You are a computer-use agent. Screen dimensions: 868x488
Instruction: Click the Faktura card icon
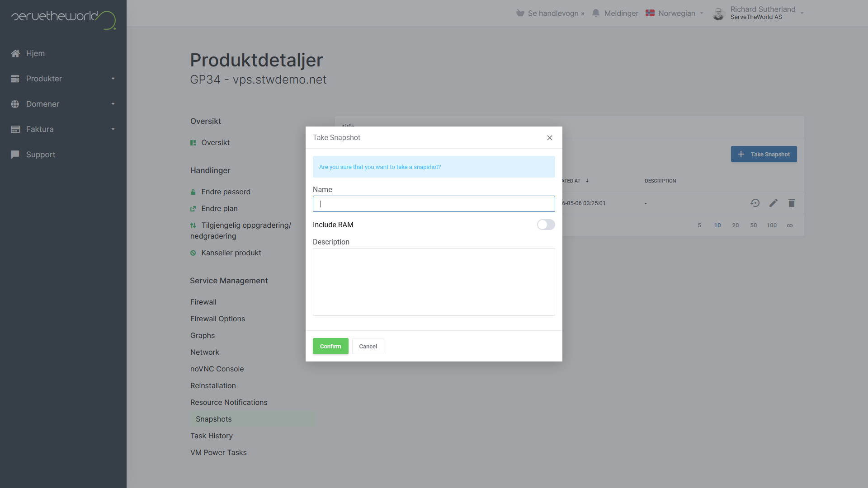pos(15,129)
